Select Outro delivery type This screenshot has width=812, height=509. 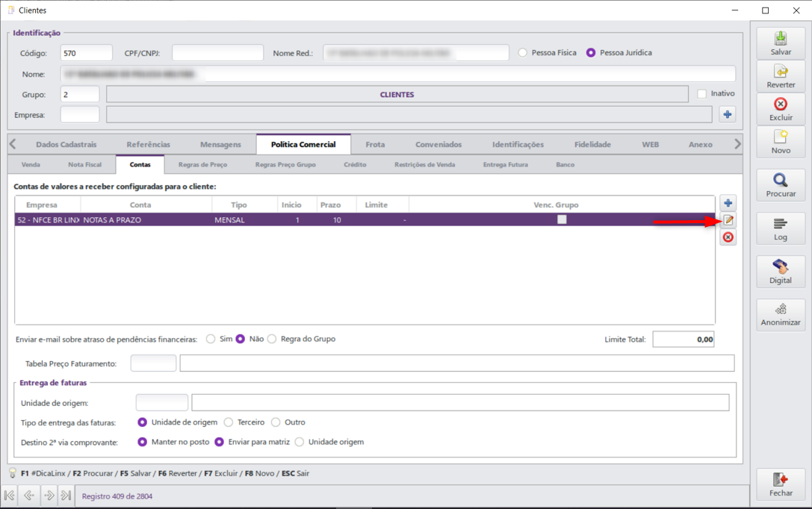(x=276, y=422)
